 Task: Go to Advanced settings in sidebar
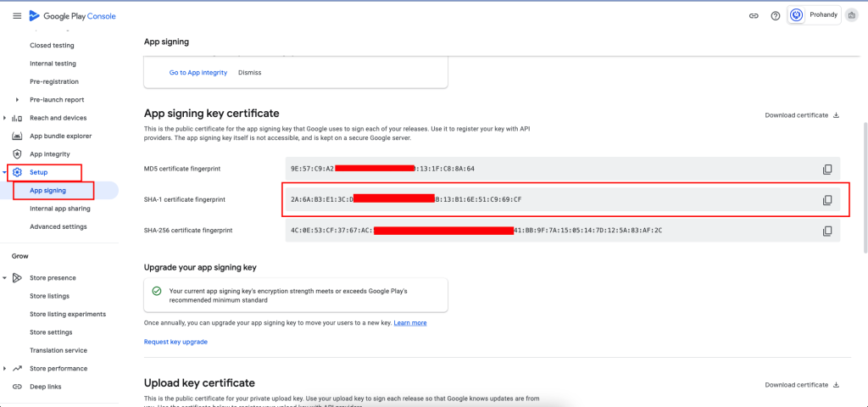58,226
